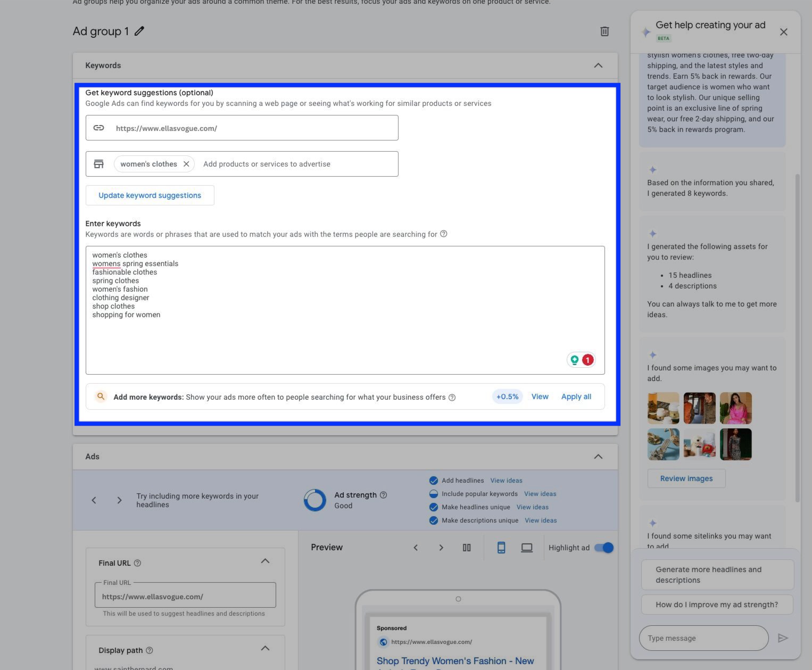Go to next ad strength tip
Screen dimensions: 812x670
click(119, 500)
